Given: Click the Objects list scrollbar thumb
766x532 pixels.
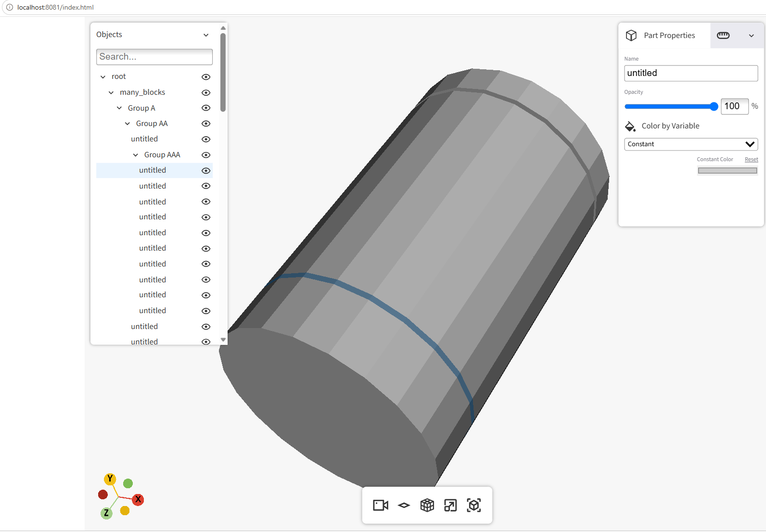Looking at the screenshot, I should (x=223, y=72).
